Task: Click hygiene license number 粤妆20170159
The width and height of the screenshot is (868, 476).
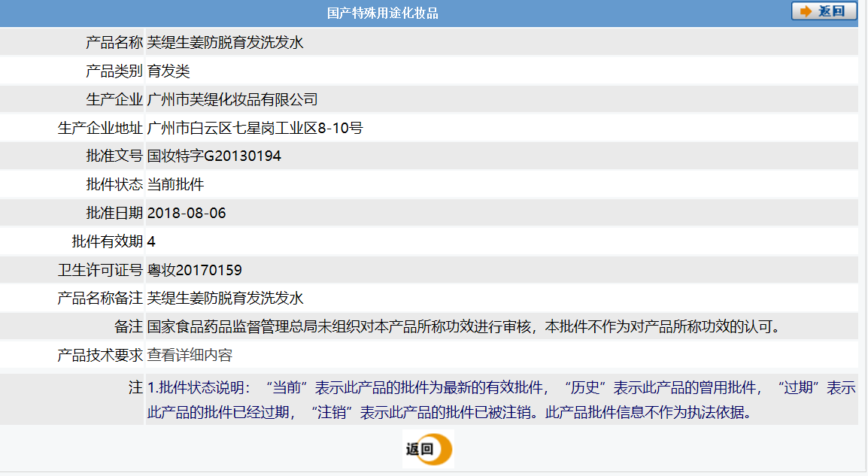Action: [195, 270]
